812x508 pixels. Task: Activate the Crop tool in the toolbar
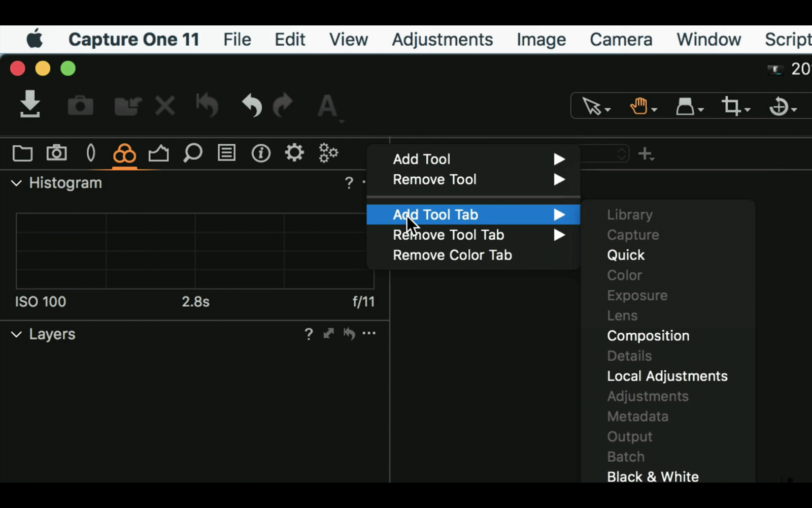[732, 106]
